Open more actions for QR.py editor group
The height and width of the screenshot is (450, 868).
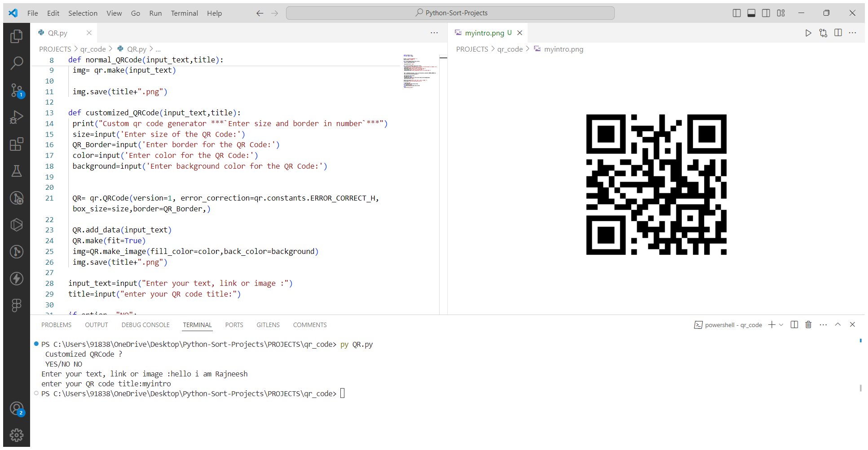pos(434,33)
